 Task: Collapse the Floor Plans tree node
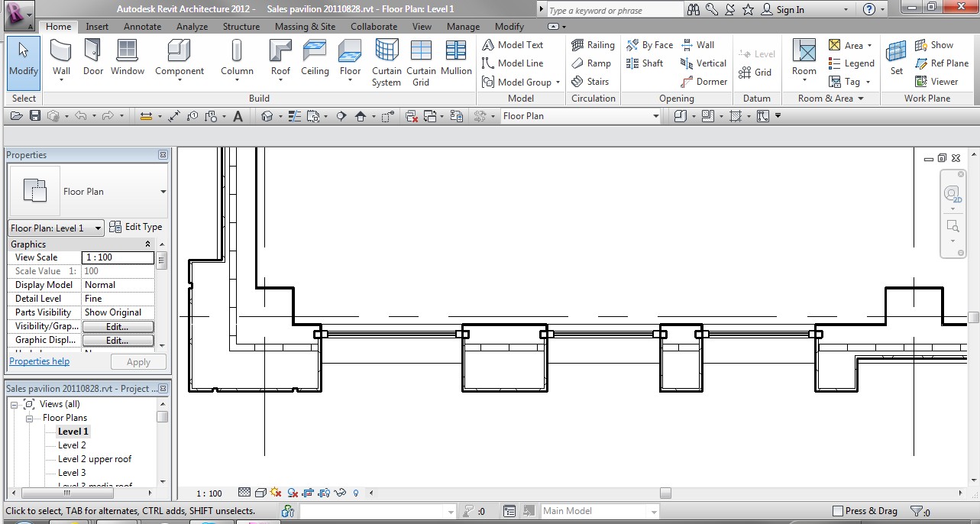tap(31, 418)
